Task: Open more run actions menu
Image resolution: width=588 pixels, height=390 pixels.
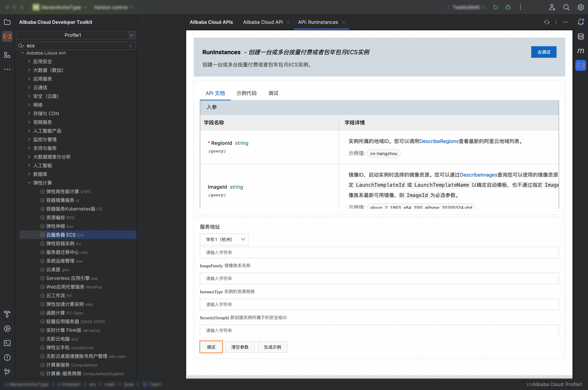Action: point(520,7)
